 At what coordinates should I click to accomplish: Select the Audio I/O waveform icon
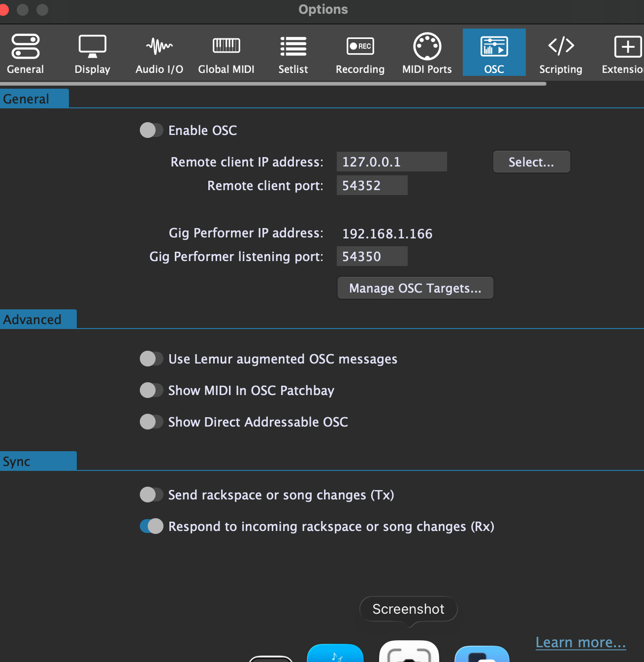159,47
